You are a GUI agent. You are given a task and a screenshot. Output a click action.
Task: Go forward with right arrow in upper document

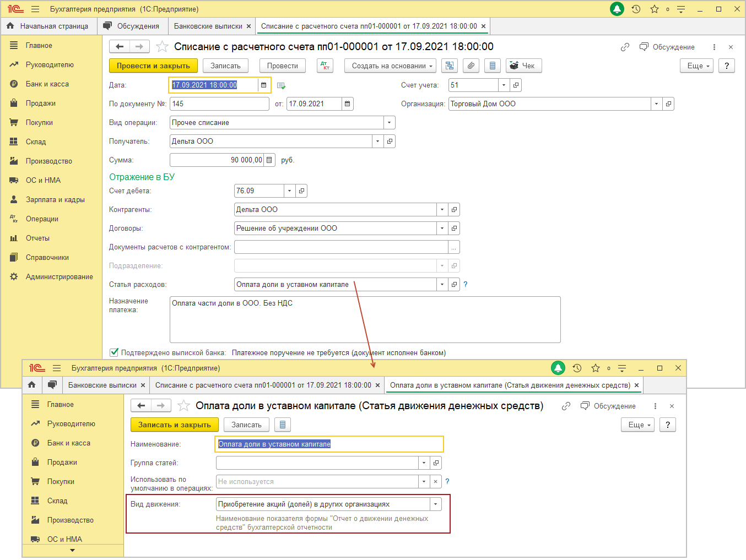(139, 47)
